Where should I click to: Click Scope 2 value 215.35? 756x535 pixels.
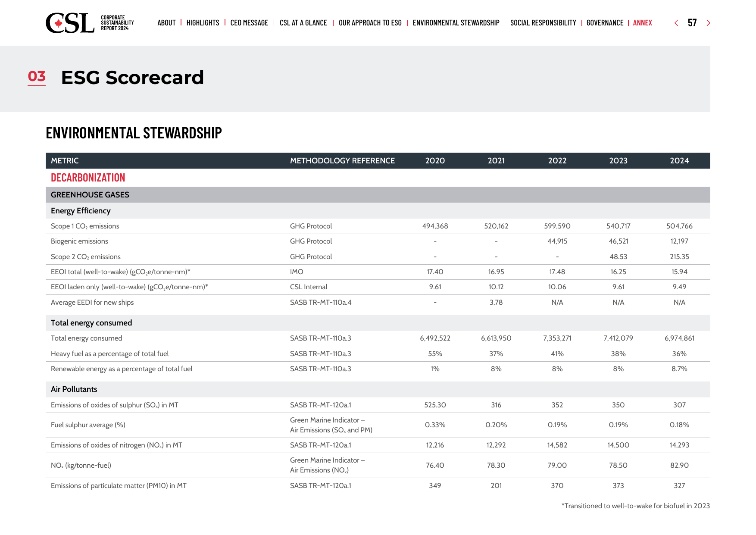tap(679, 257)
